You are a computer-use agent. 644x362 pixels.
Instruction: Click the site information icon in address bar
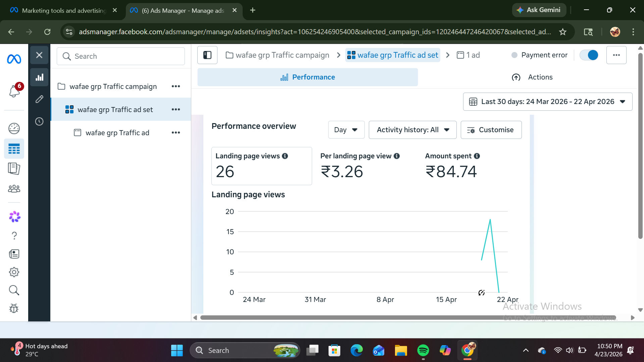pos(69,32)
